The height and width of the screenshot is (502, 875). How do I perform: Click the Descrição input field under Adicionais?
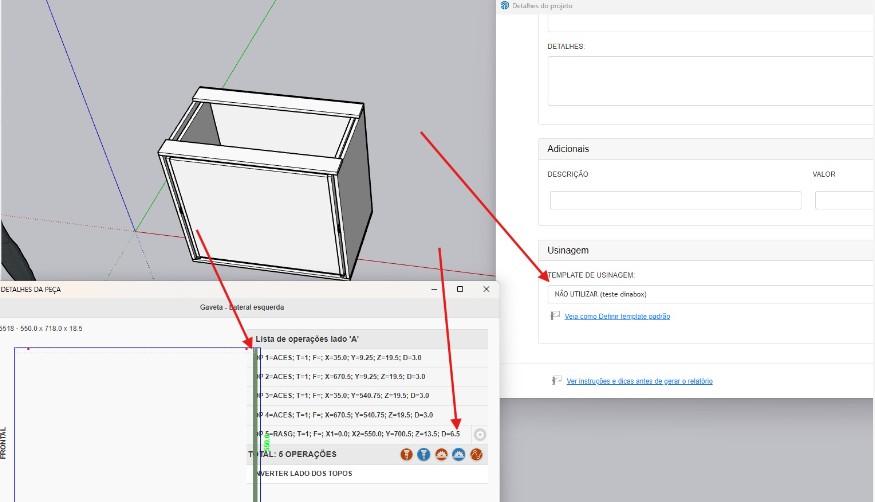click(x=675, y=200)
